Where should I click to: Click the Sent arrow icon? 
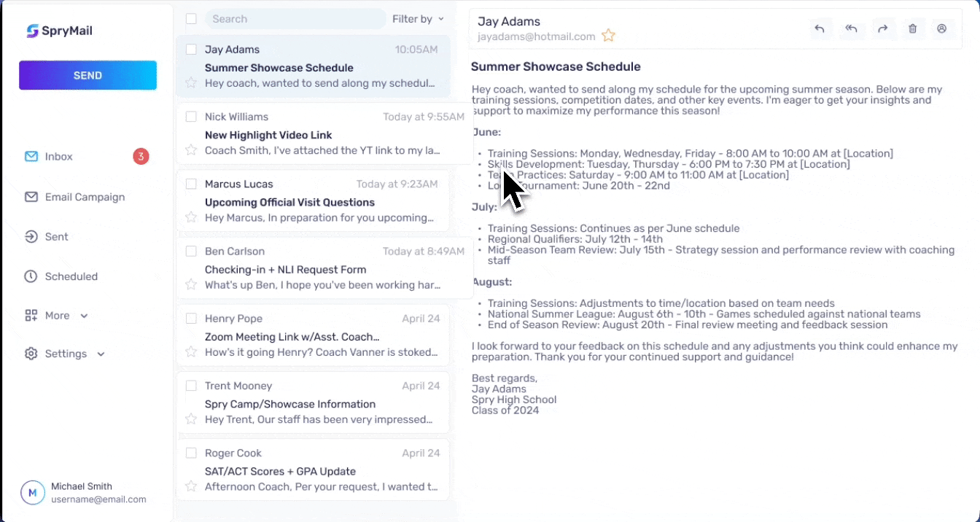point(31,236)
